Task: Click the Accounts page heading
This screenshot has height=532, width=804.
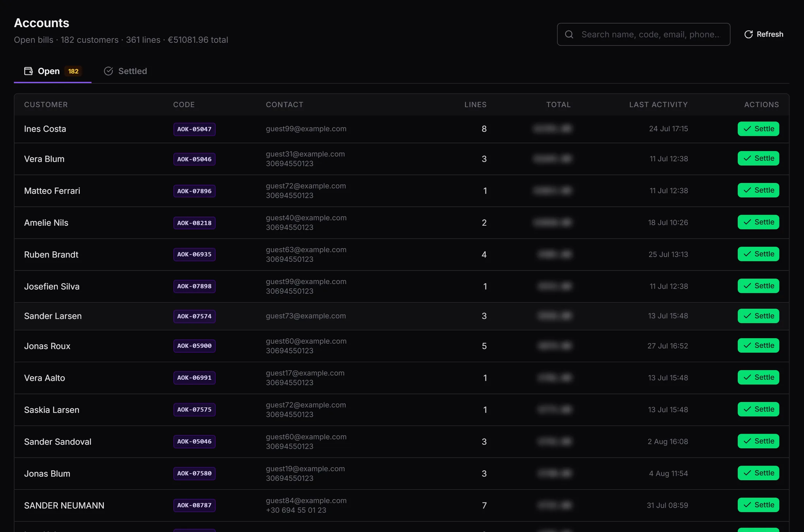Action: 41,23
